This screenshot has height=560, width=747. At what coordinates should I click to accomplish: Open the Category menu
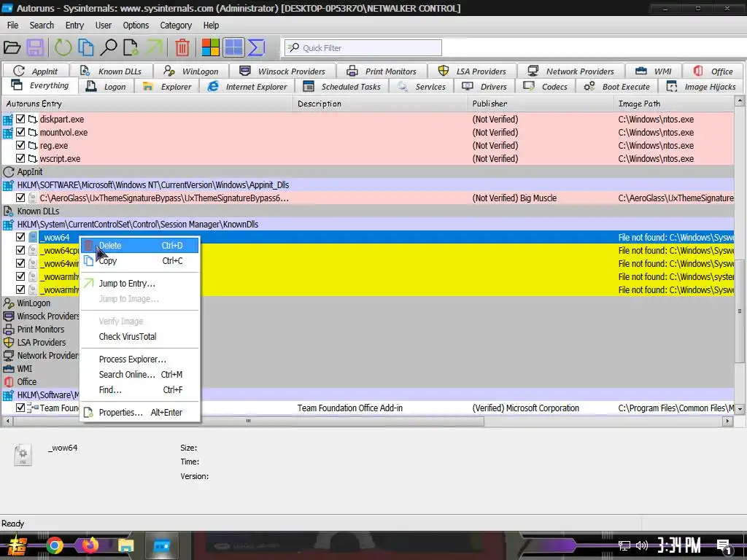176,26
